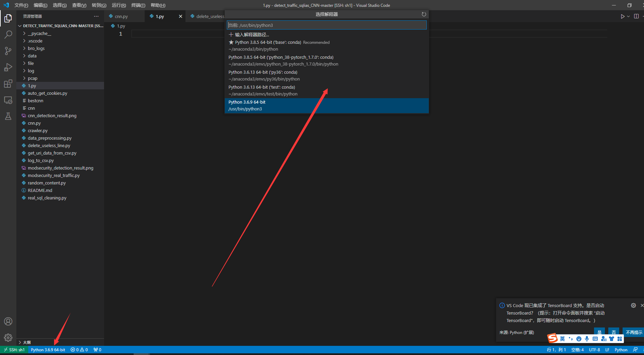Click Sogou input method S icon
644x355 pixels.
pos(553,338)
